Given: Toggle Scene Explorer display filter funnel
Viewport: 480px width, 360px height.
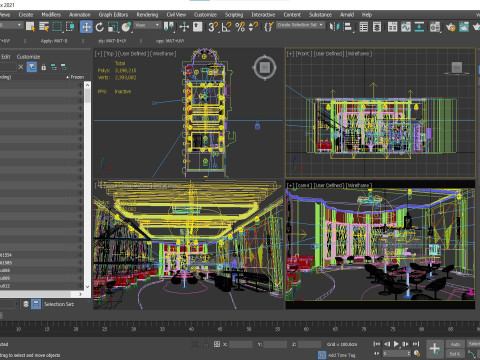Looking at the screenshot, I should 31,67.
